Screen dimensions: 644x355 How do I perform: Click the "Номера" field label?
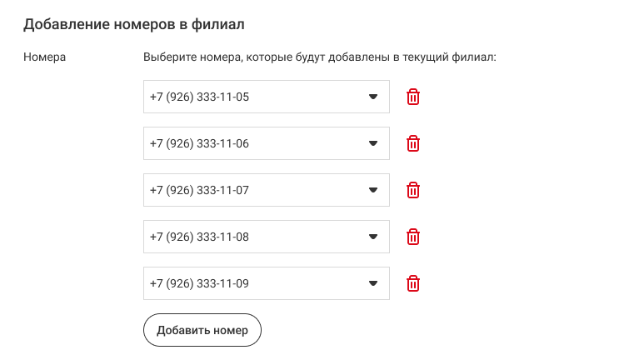[45, 57]
